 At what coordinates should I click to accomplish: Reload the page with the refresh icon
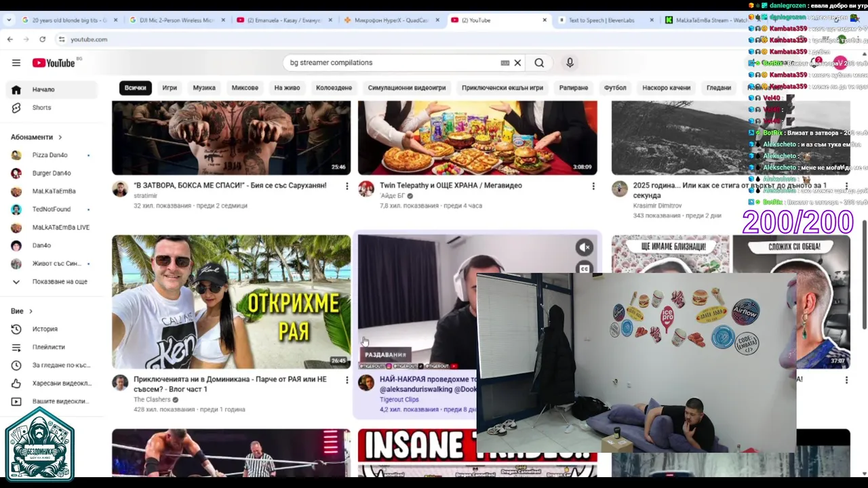pos(42,39)
